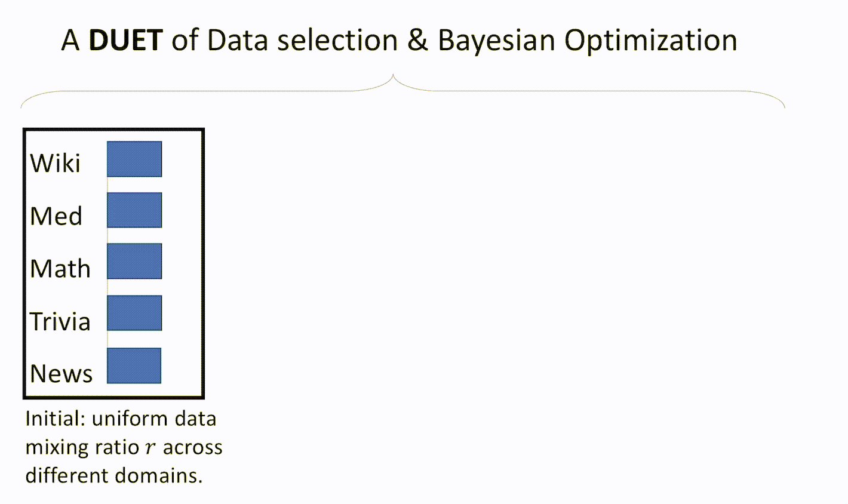This screenshot has height=504, width=848.
Task: Click the curly brace peak under title
Action: point(393,77)
